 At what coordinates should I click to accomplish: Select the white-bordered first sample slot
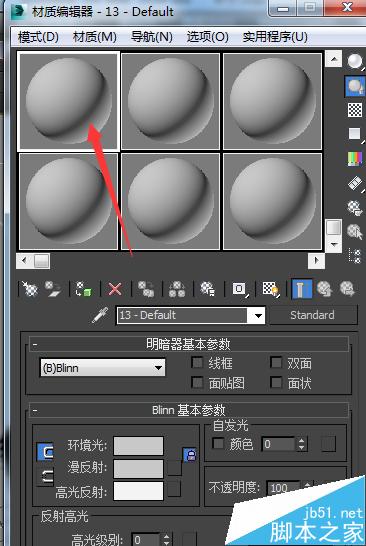[68, 101]
